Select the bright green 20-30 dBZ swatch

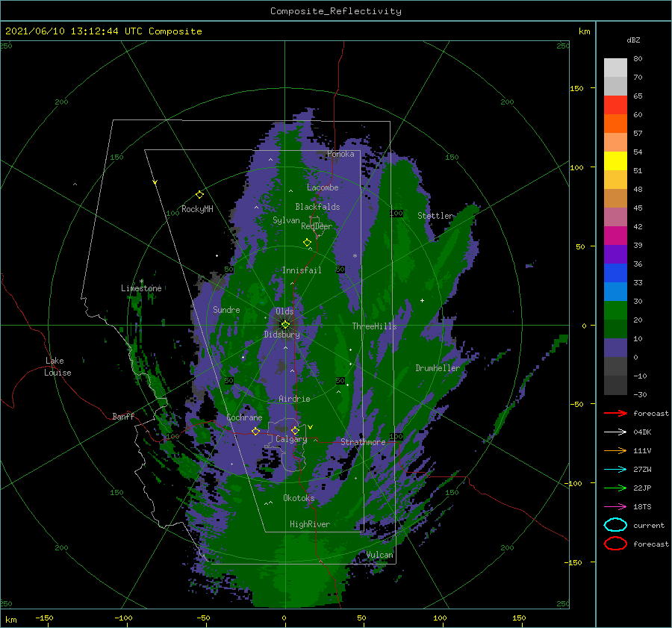[615, 311]
